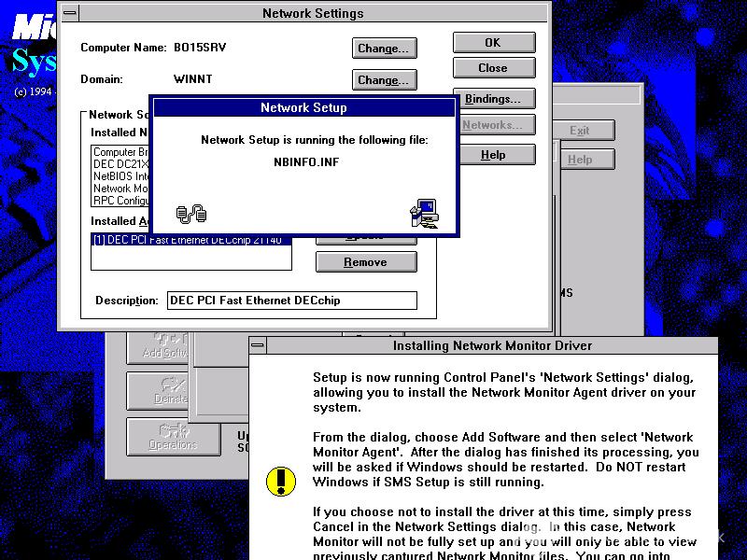Click the WINNT domain value
The height and width of the screenshot is (560, 747).
click(x=193, y=79)
